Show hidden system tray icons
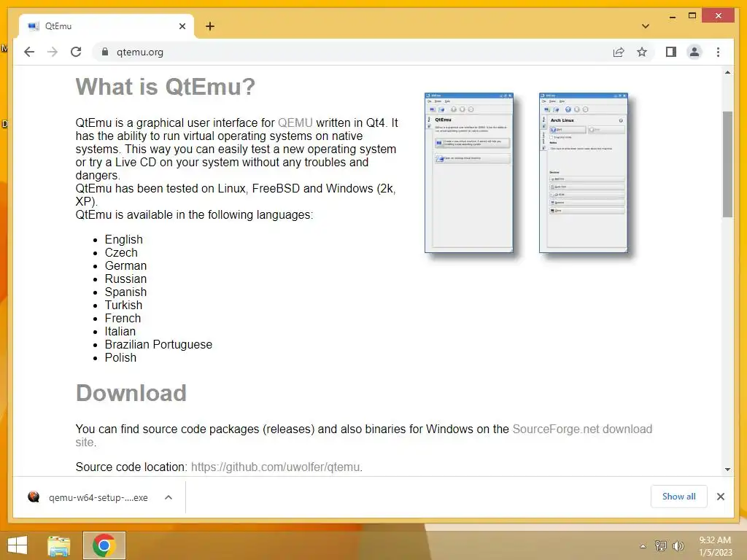This screenshot has height=560, width=747. point(643,546)
